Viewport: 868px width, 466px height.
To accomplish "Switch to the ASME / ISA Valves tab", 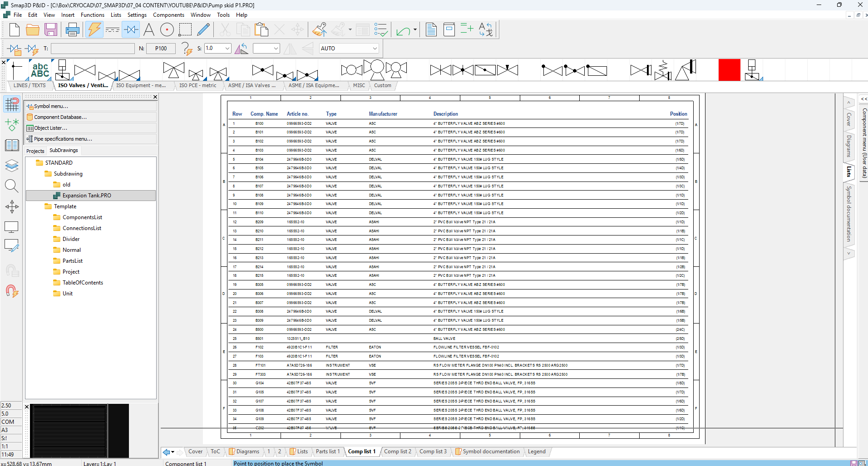I will 252,85.
